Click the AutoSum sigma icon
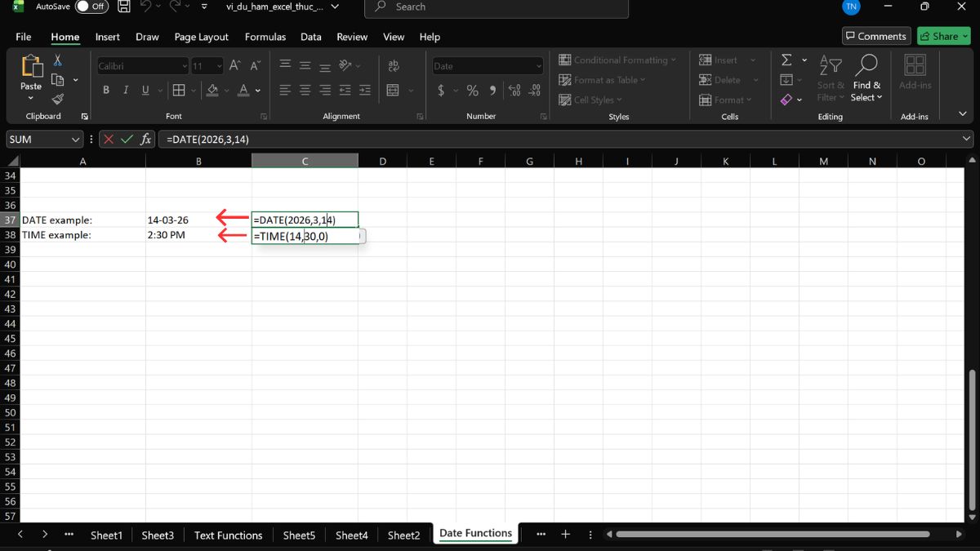This screenshot has height=551, width=980. [x=786, y=60]
